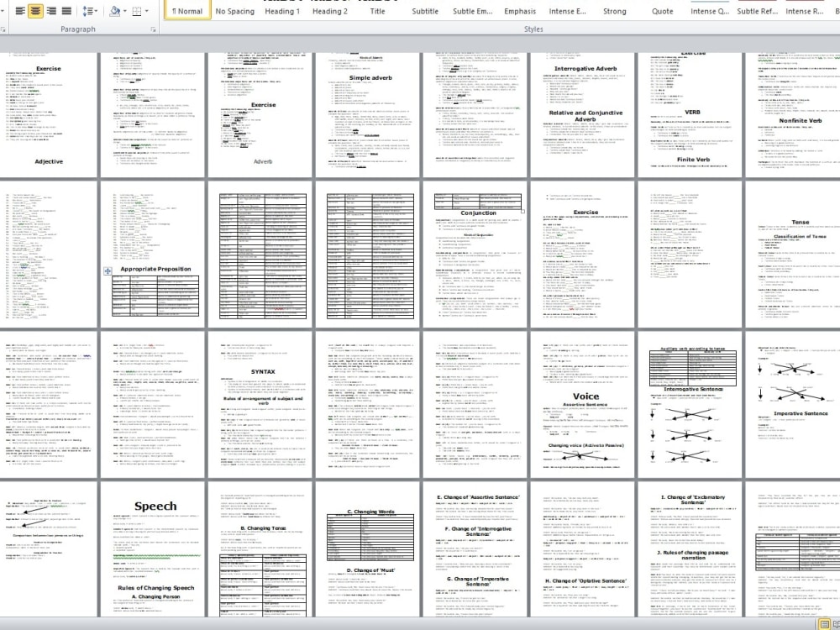Justify paragraph text
The width and height of the screenshot is (840, 630).
(x=66, y=10)
